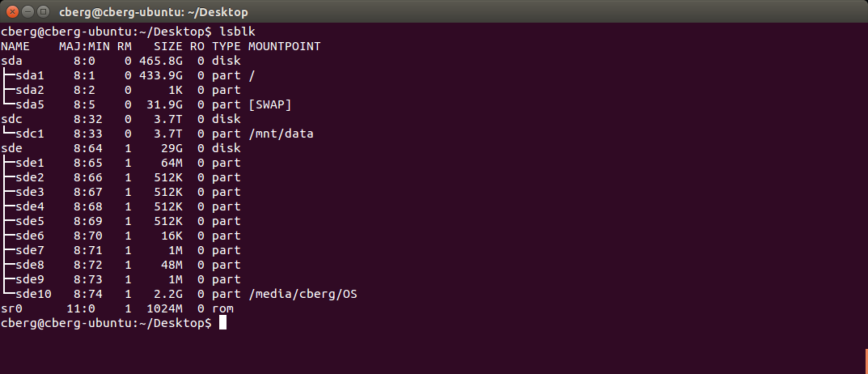The height and width of the screenshot is (374, 868).
Task: Click the terminal cursor at the last prompt
Action: tap(222, 322)
